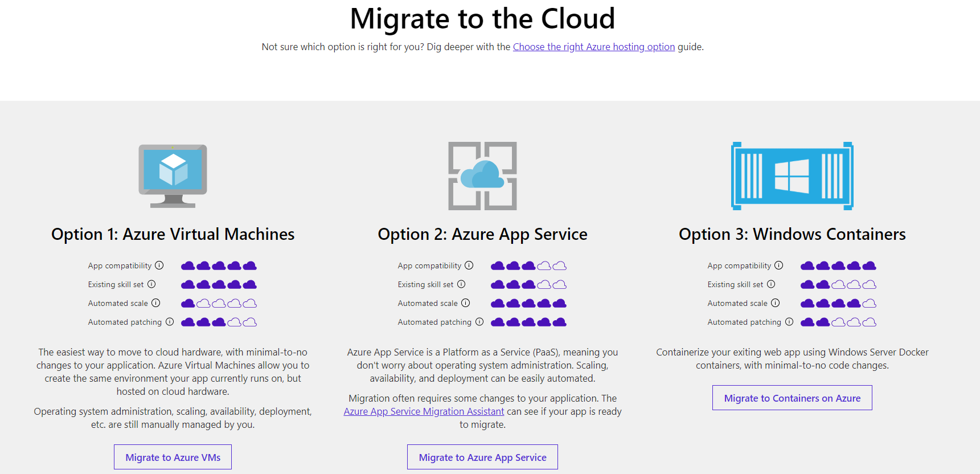Select the App compatibility cloud rating for Virtual Machines
This screenshot has width=980, height=474.
[219, 266]
